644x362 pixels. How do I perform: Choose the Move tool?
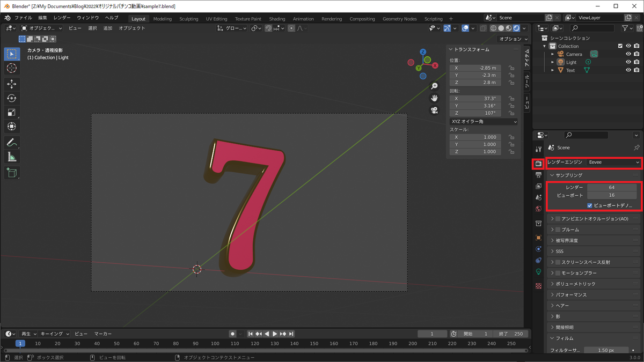coord(12,84)
